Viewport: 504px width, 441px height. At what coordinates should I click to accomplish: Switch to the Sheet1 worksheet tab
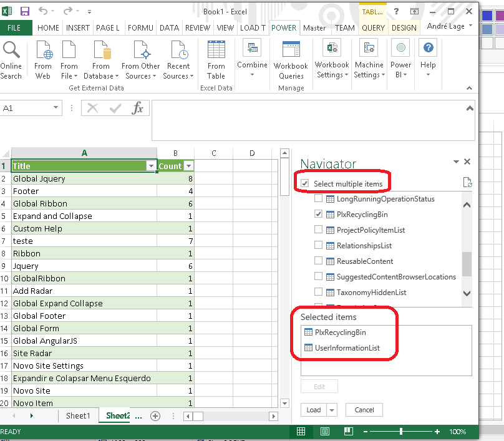(78, 416)
